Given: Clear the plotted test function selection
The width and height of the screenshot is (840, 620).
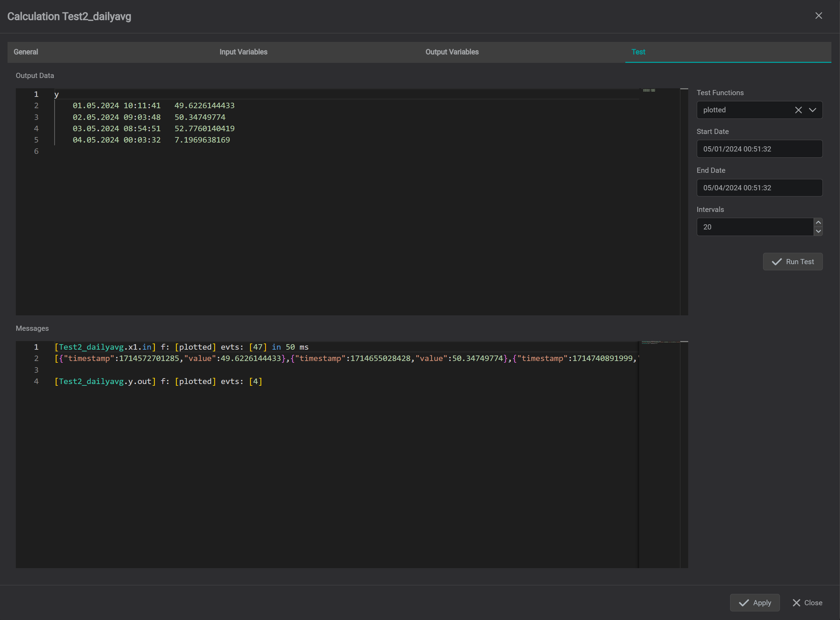Looking at the screenshot, I should click(x=798, y=110).
